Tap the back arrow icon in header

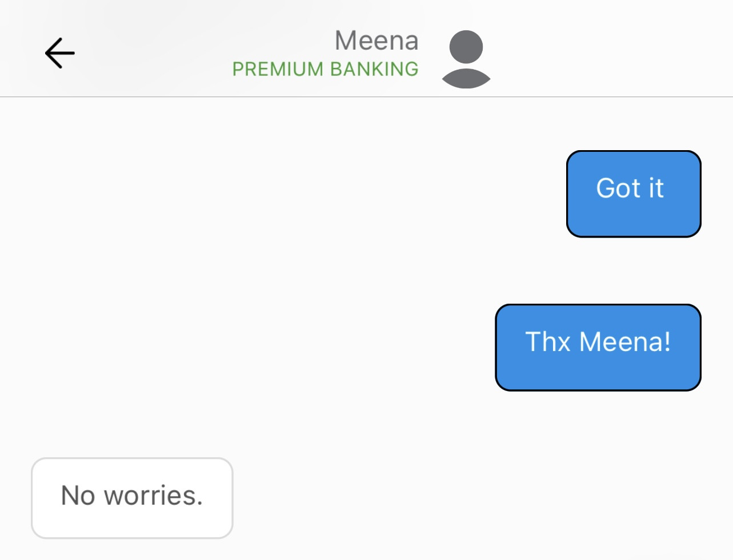click(60, 53)
